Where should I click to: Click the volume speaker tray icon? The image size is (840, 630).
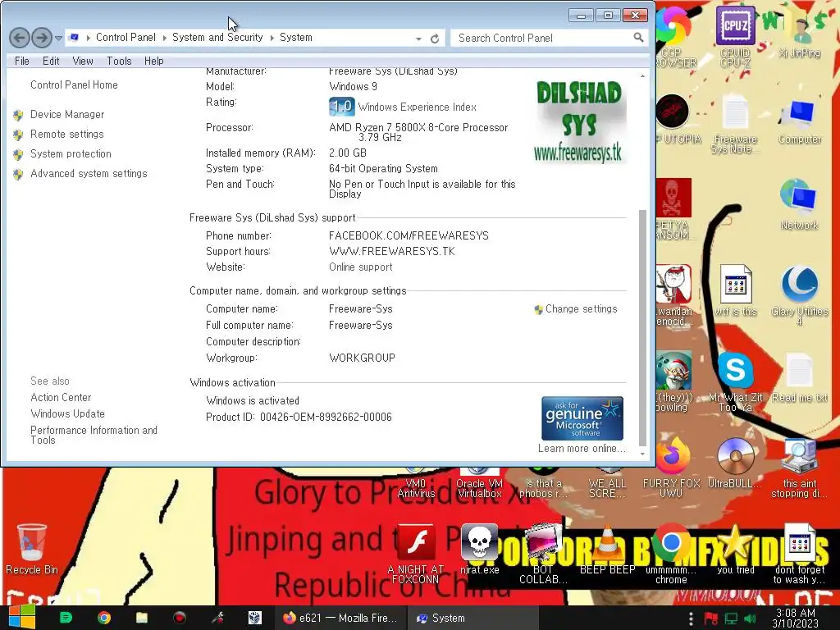(750, 619)
